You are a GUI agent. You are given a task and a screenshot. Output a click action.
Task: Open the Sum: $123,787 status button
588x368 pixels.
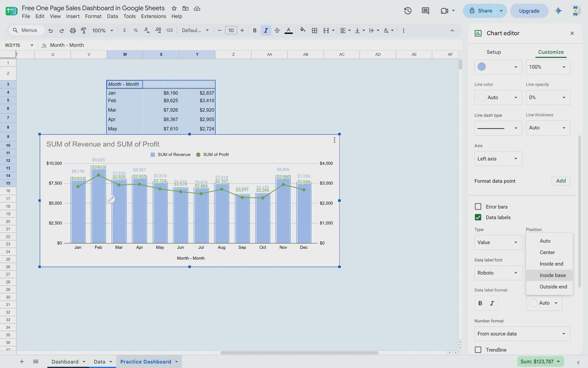(x=540, y=362)
